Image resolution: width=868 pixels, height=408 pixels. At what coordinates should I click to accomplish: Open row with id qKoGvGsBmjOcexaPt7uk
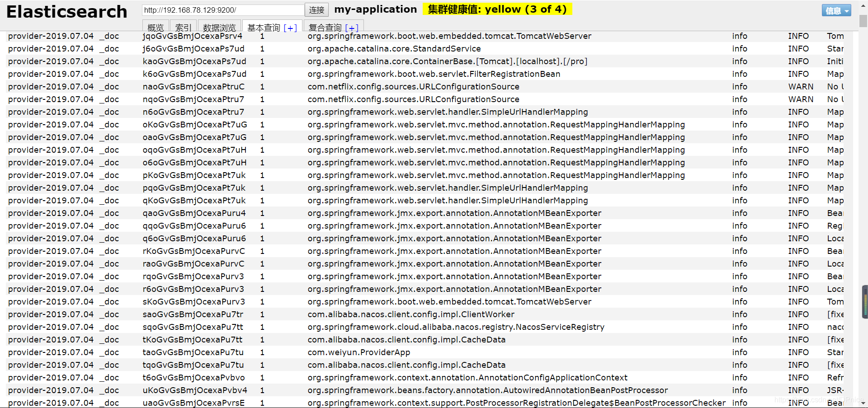point(194,201)
